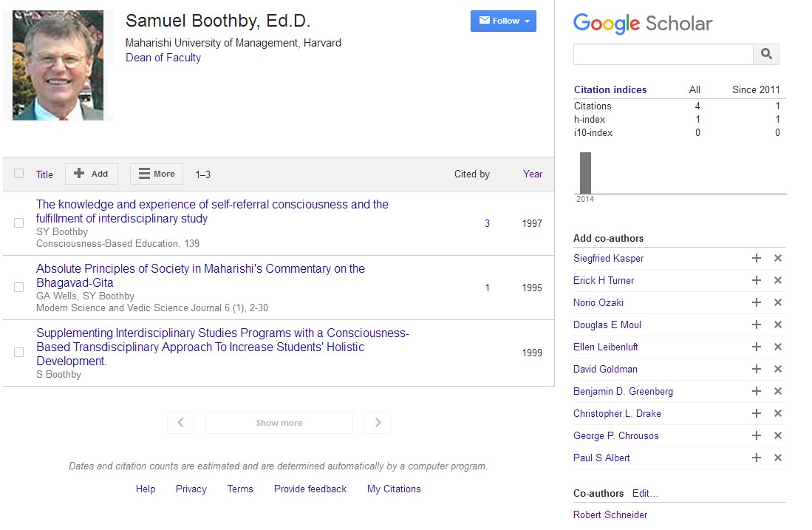Check the self-referral consciousness article checkbox

[18, 222]
